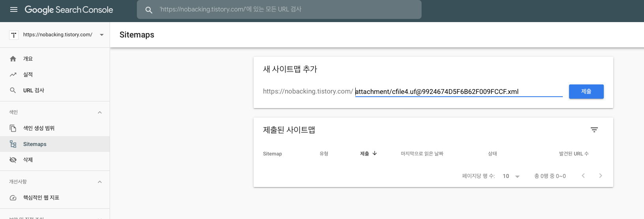Click the tistory property favicon icon
Image resolution: width=644 pixels, height=219 pixels.
coord(14,35)
